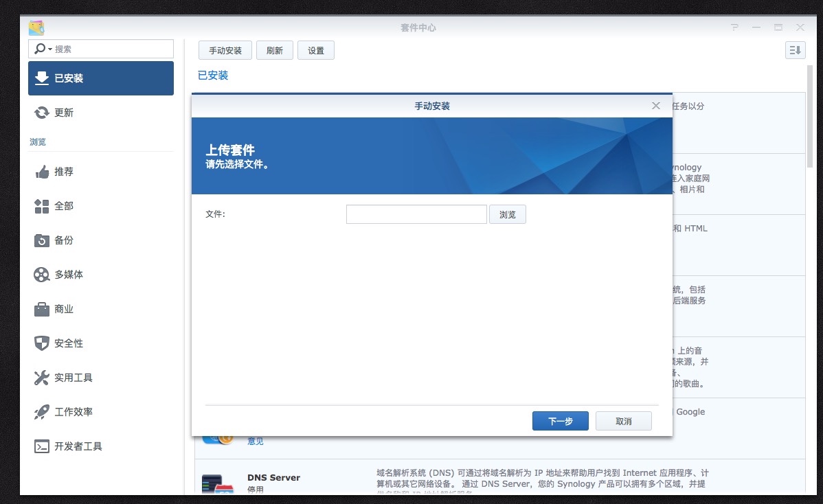This screenshot has height=504, width=823.
Task: Click the file path input field
Action: click(416, 214)
